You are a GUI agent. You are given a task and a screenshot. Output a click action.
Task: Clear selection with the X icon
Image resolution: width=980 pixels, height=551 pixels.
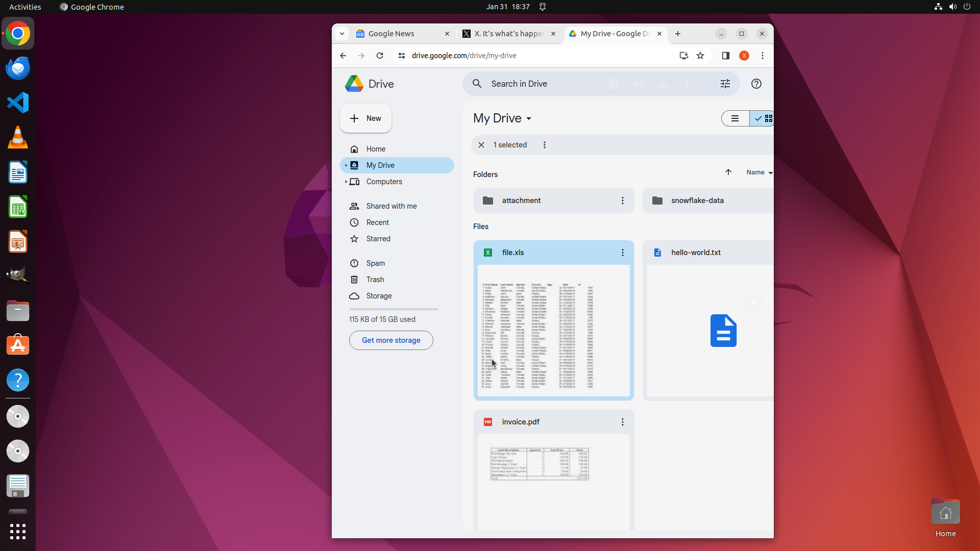click(481, 145)
